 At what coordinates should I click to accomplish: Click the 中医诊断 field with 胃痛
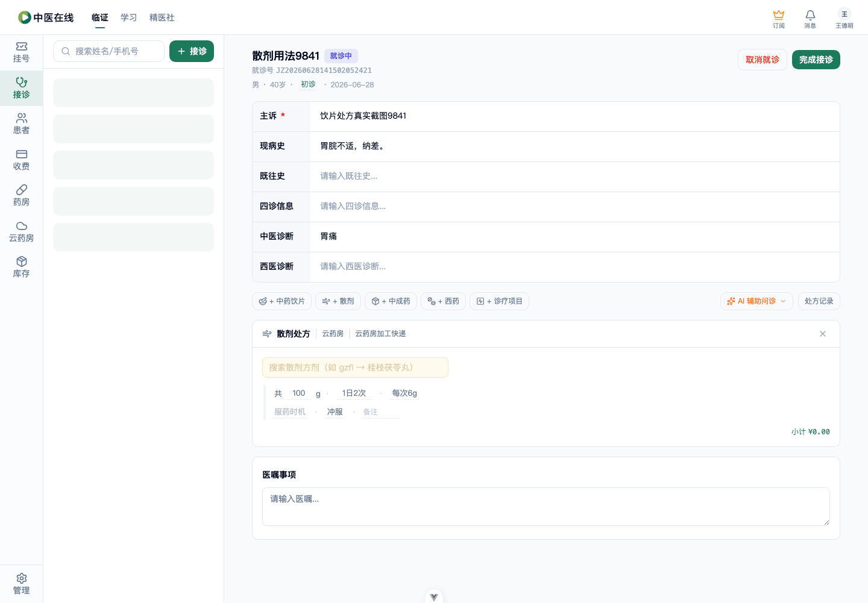pos(574,237)
